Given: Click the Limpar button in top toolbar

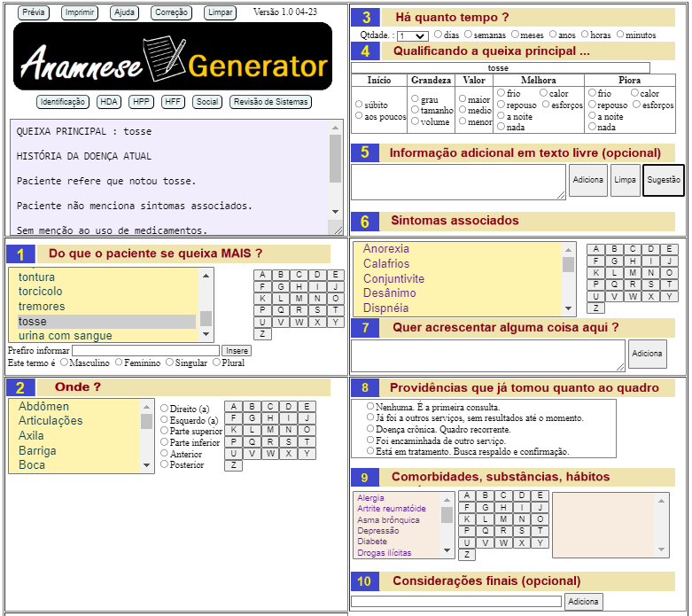Looking at the screenshot, I should 220,13.
